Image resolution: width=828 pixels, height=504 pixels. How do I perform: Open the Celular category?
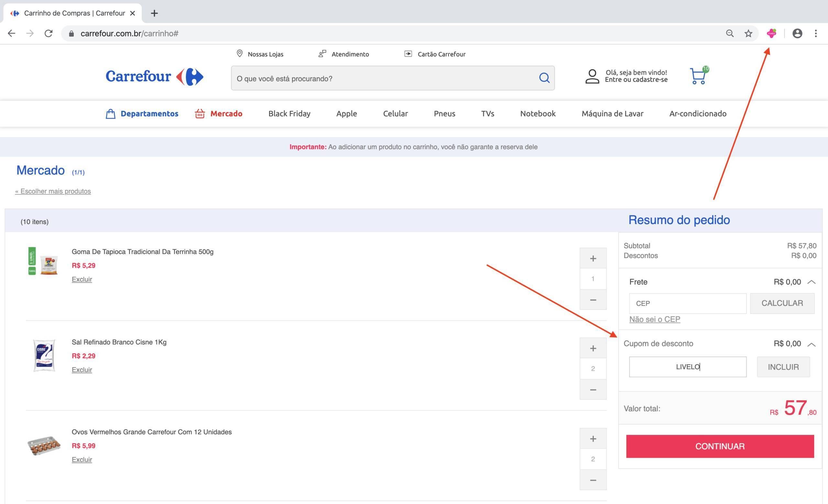pyautogui.click(x=395, y=113)
